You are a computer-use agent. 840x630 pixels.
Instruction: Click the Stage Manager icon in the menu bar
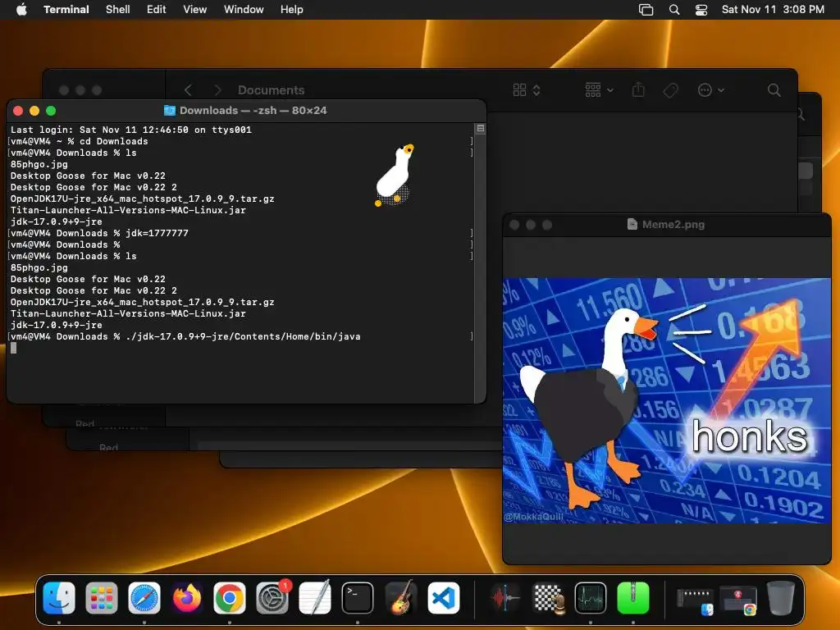tap(646, 10)
